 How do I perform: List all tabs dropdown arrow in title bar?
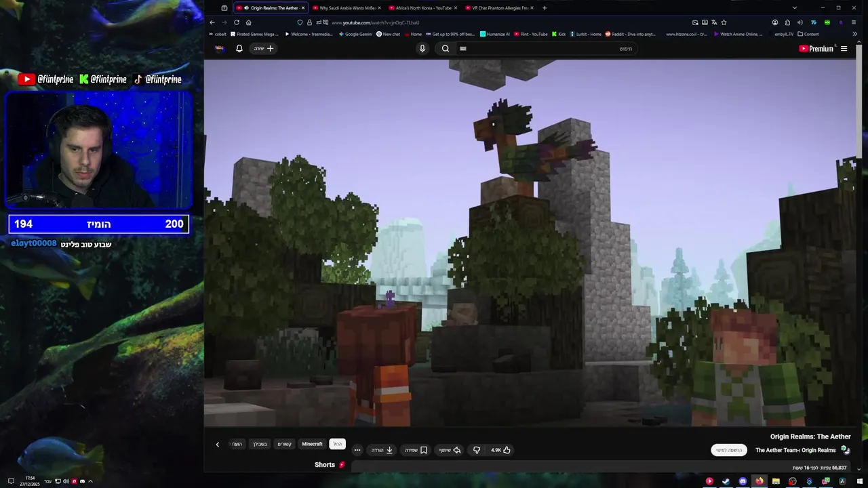(x=794, y=8)
